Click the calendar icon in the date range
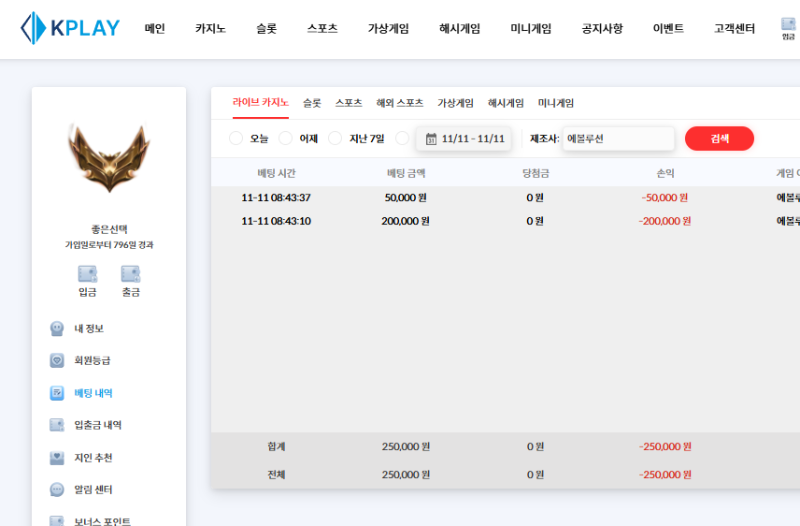Screen dimensions: 800x526 pyautogui.click(x=431, y=139)
